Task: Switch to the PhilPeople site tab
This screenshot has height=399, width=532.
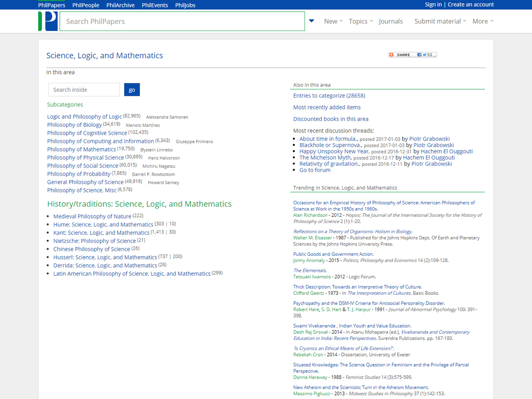Action: coord(86,5)
